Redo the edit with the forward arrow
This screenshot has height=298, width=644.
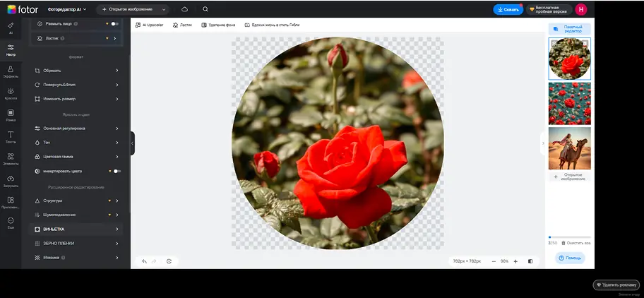coord(155,261)
